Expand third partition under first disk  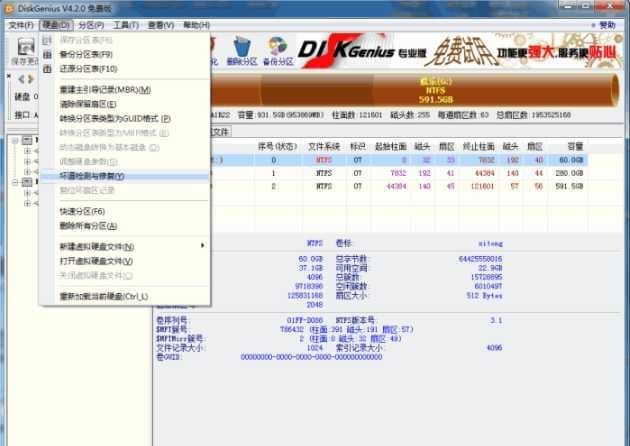pos(27,172)
